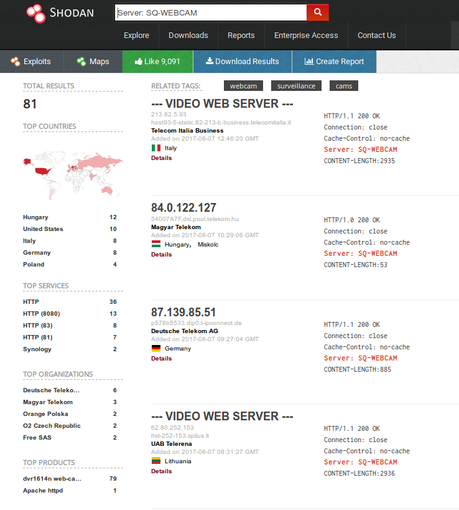Open Enterprise Access page
Screen dimensions: 459x510
(x=306, y=35)
